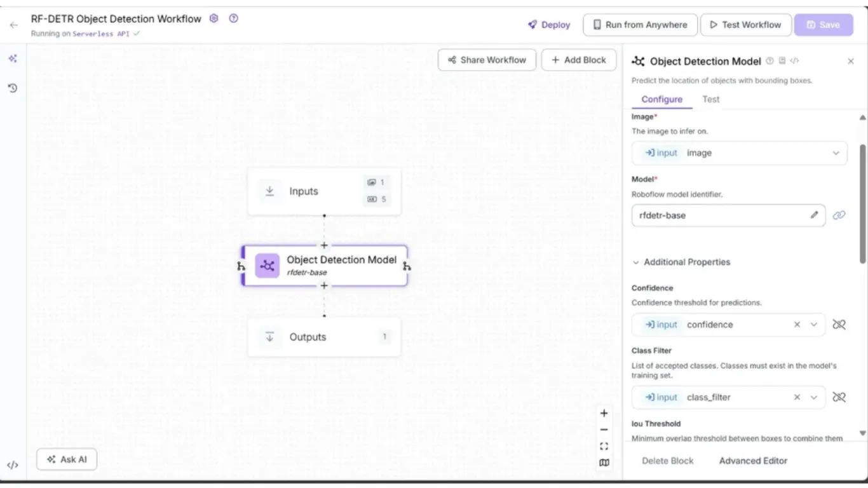Click the Serverless API link
Viewport: 868px width, 488px height.
click(102, 34)
